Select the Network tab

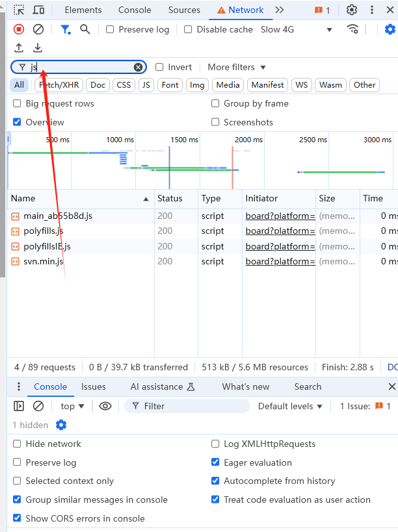pyautogui.click(x=241, y=10)
